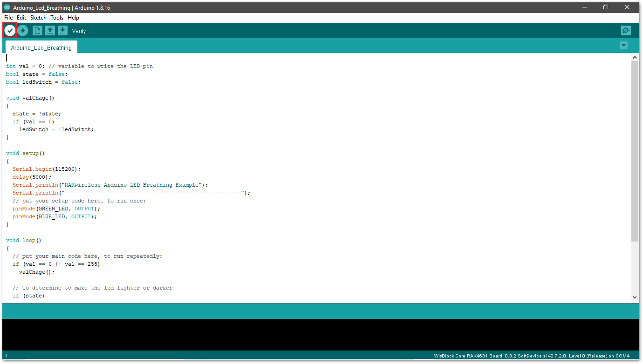Click the editor scrollbar down arrow
Image resolution: width=643 pixels, height=364 pixels.
(x=635, y=297)
